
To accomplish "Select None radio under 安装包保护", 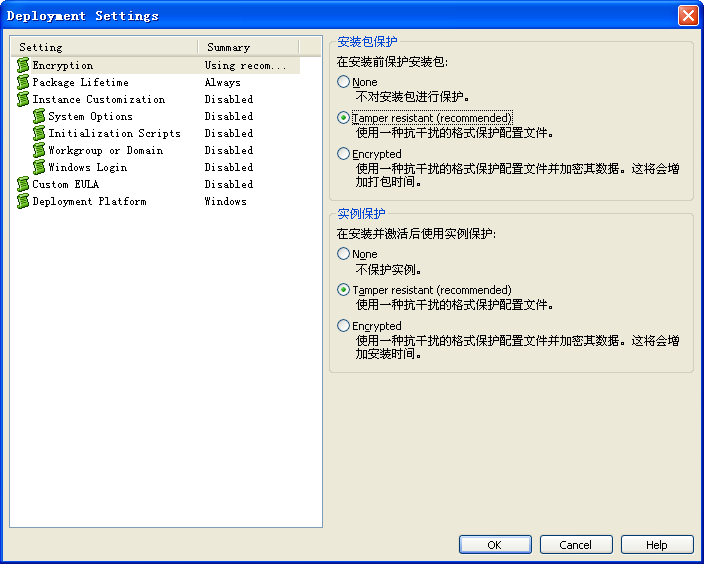I will [x=343, y=82].
